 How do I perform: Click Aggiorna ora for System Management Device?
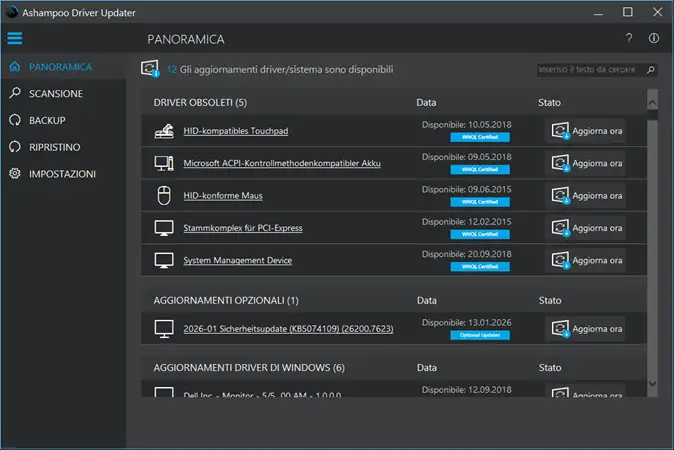pos(586,259)
